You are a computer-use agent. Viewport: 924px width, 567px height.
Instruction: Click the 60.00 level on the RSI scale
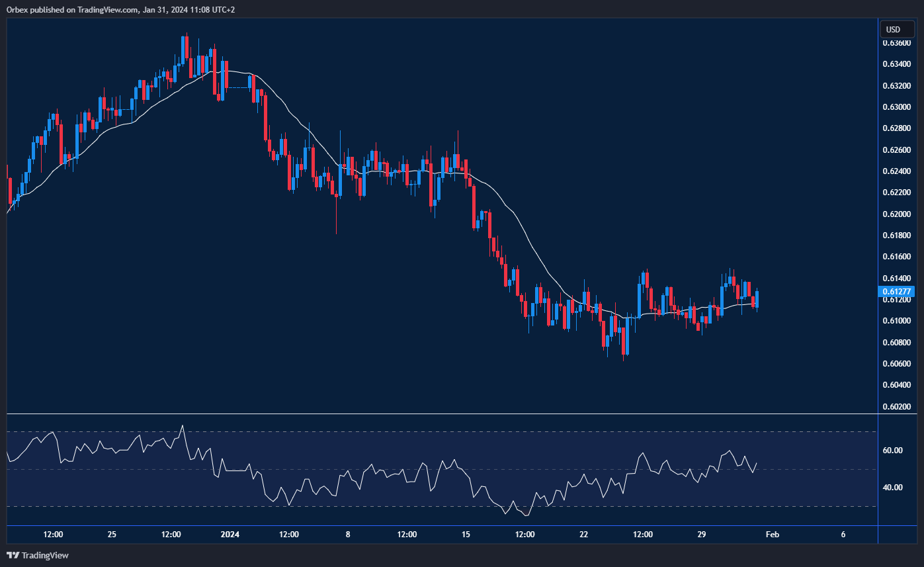pos(893,450)
